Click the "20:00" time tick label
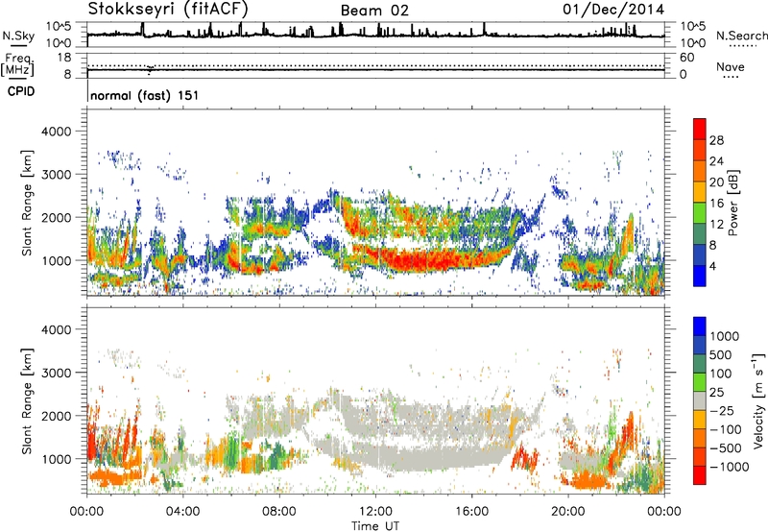This screenshot has width=768, height=532. click(x=568, y=512)
